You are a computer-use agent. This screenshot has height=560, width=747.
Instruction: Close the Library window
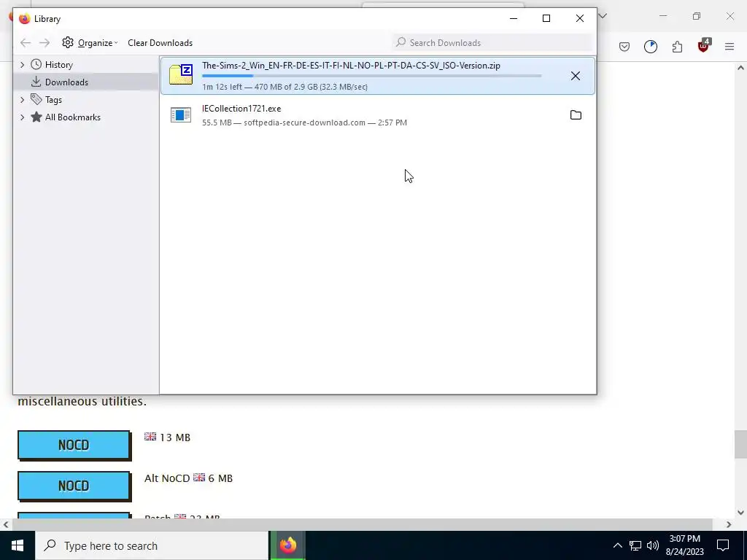(x=580, y=18)
